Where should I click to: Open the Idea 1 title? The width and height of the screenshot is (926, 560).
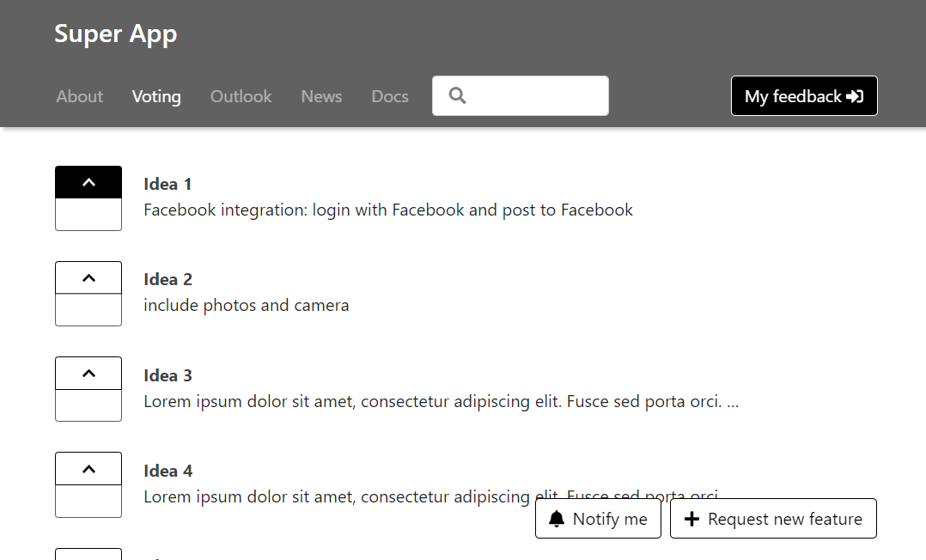click(x=168, y=184)
